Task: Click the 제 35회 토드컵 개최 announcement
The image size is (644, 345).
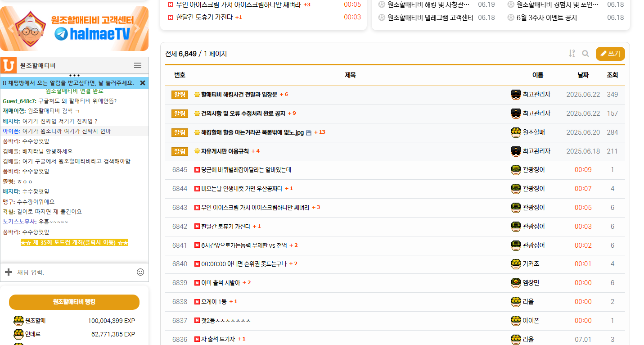Action: [75, 243]
